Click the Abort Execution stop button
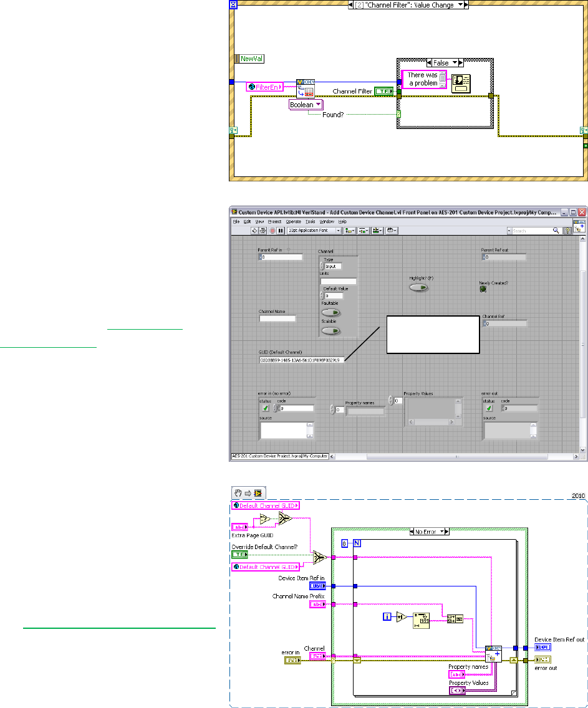This screenshot has height=708, width=588. 272,231
